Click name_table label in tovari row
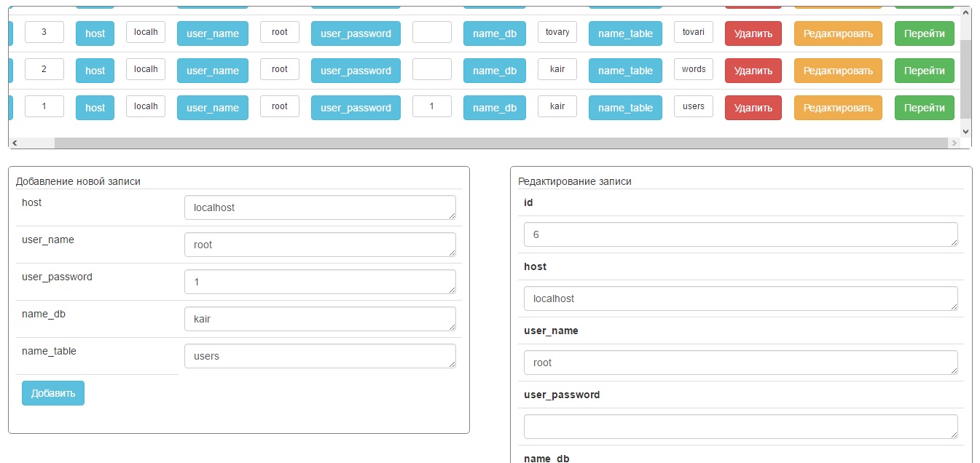980x463 pixels. coord(625,33)
